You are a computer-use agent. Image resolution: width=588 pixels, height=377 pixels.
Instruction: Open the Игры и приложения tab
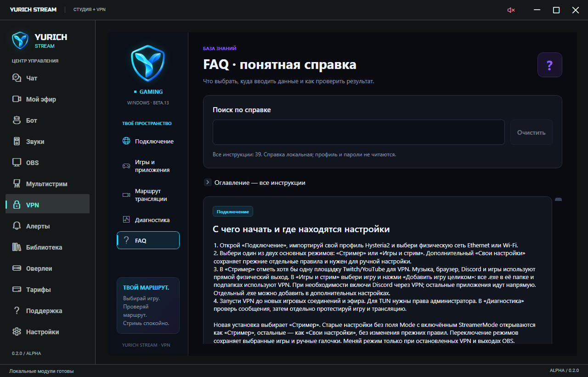[x=148, y=166]
